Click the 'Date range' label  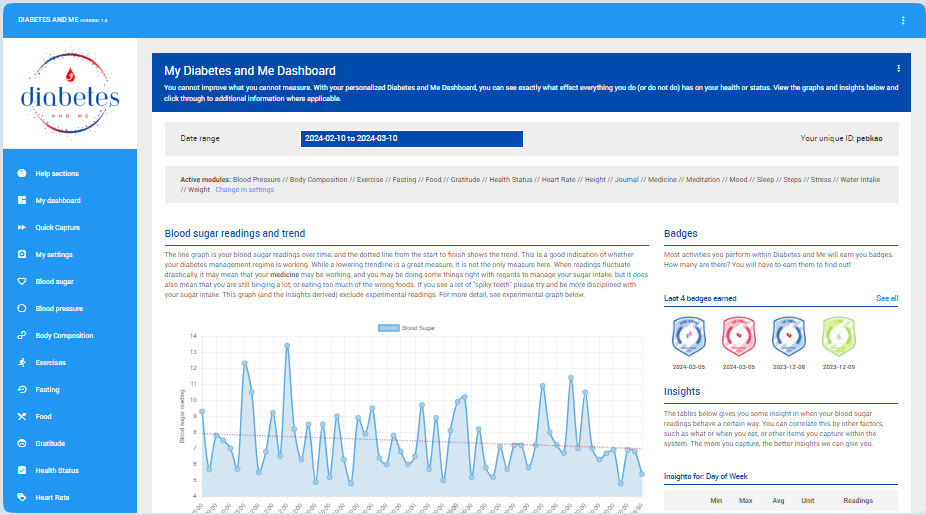200,138
